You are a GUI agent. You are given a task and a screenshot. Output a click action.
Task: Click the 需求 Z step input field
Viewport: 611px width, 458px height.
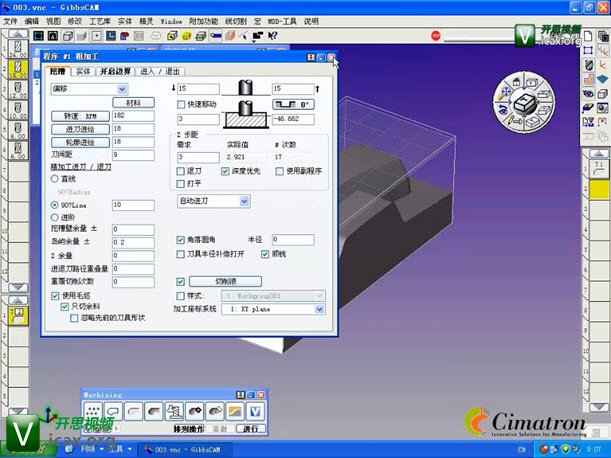(198, 157)
